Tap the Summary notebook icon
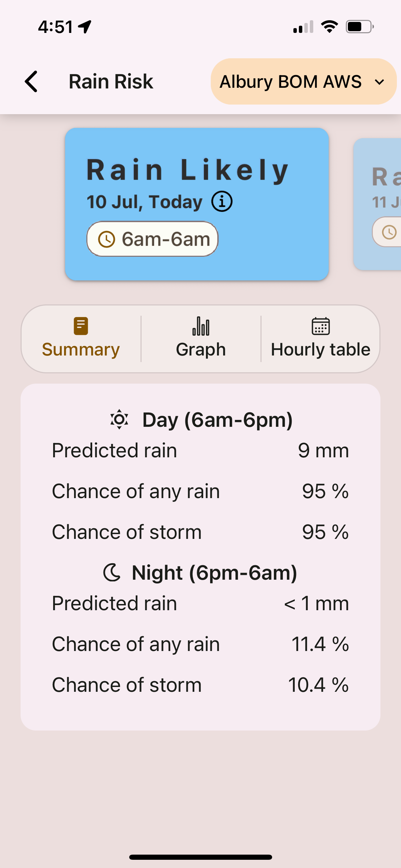Viewport: 401px width, 868px height. (81, 326)
